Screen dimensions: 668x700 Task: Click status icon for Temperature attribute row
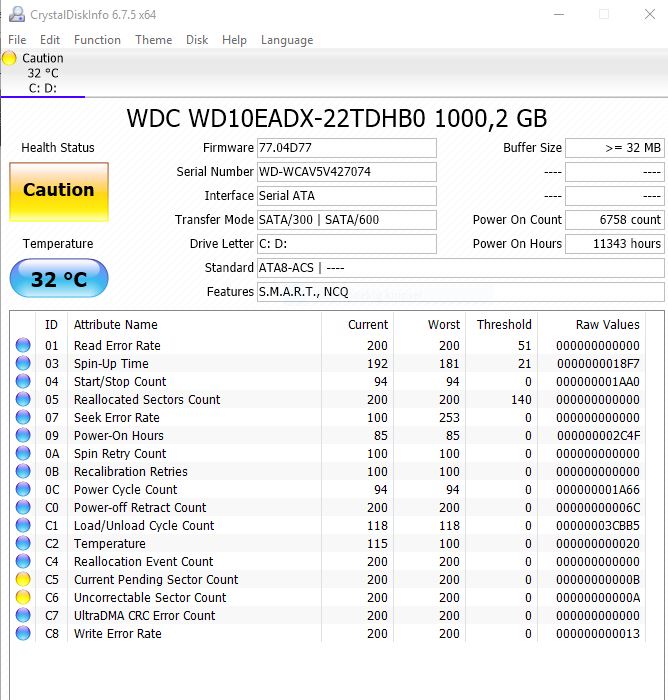23,543
